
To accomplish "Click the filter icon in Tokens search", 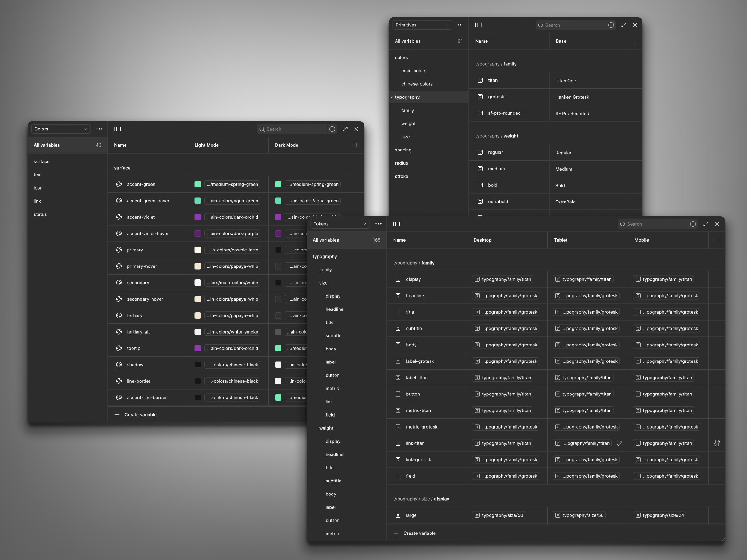I will tap(693, 224).
